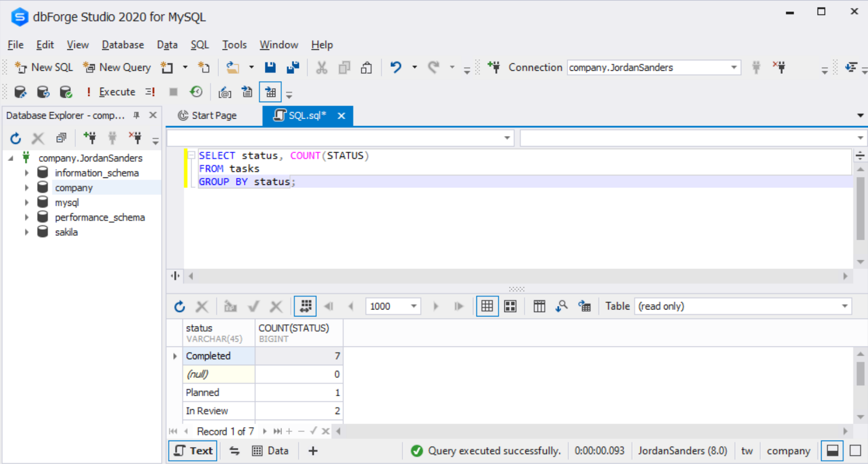The image size is (868, 464).
Task: Click the Copy icon in the toolbar
Action: click(344, 67)
